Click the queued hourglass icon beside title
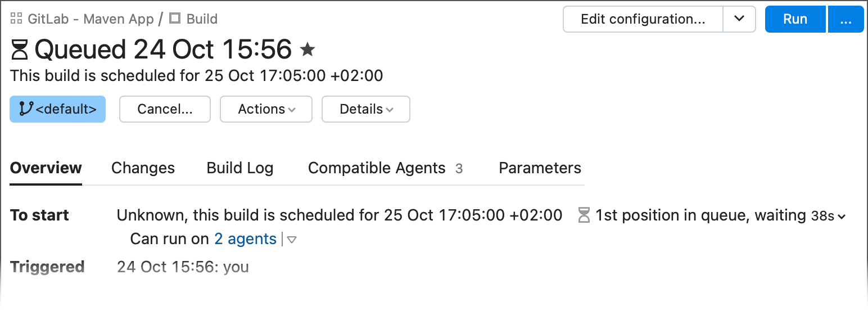Screen dimensions: 868x315 click(20, 49)
